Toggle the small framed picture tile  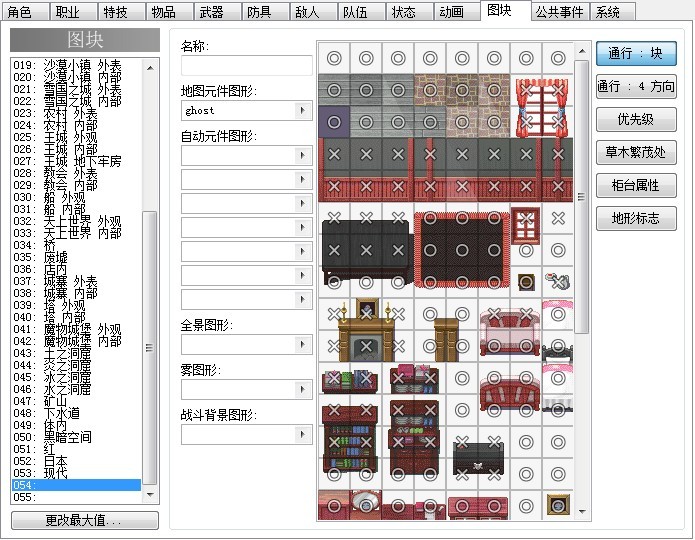(x=526, y=282)
